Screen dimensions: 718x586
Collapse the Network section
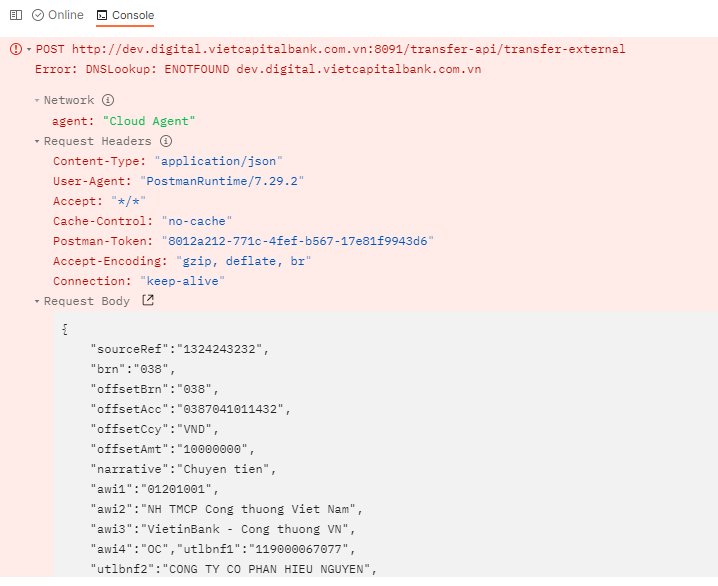37,100
